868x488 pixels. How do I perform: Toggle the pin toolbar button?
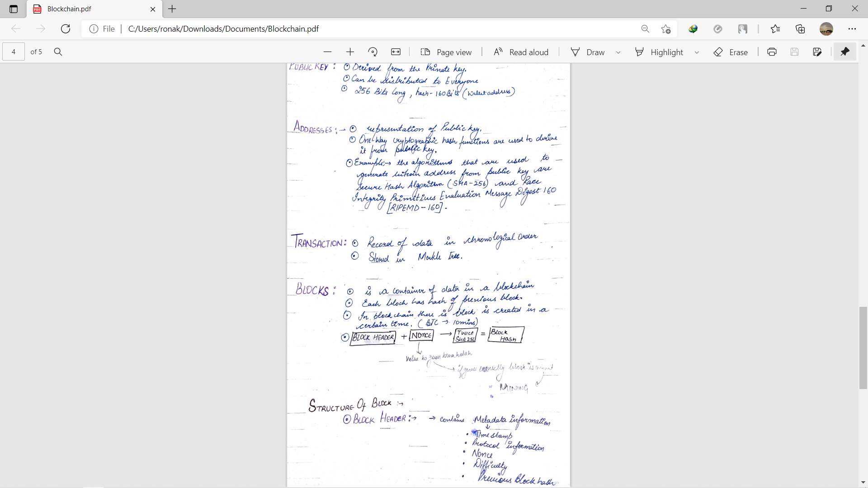[844, 52]
